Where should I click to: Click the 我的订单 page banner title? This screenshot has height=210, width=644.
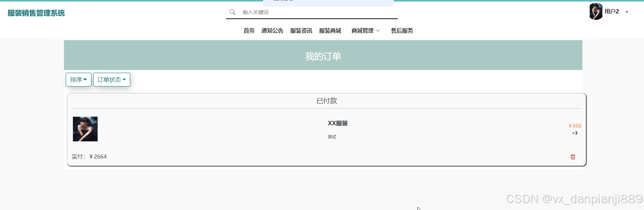pos(323,56)
